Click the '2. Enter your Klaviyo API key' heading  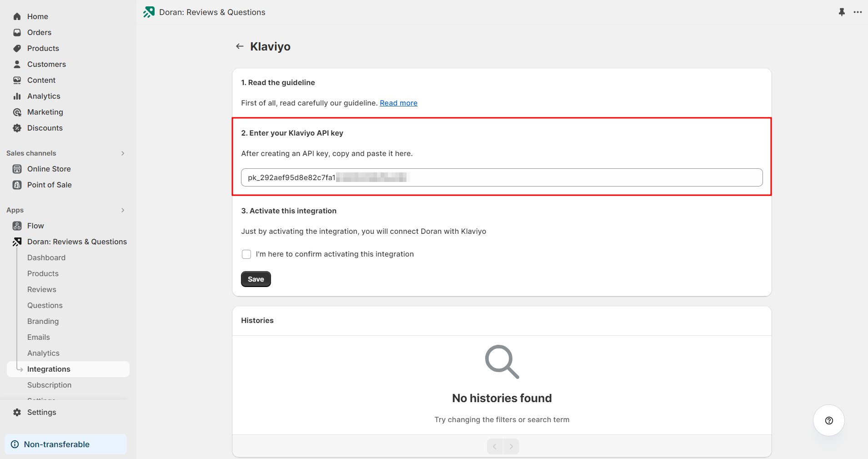(292, 133)
